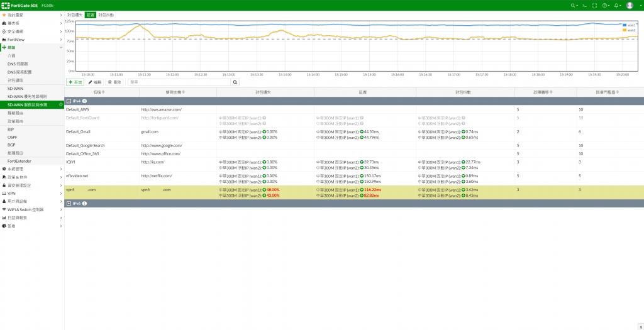Viewport: 644px width, 330px height.
Task: Expand the Dashboard menu chevron
Action: coord(61,23)
